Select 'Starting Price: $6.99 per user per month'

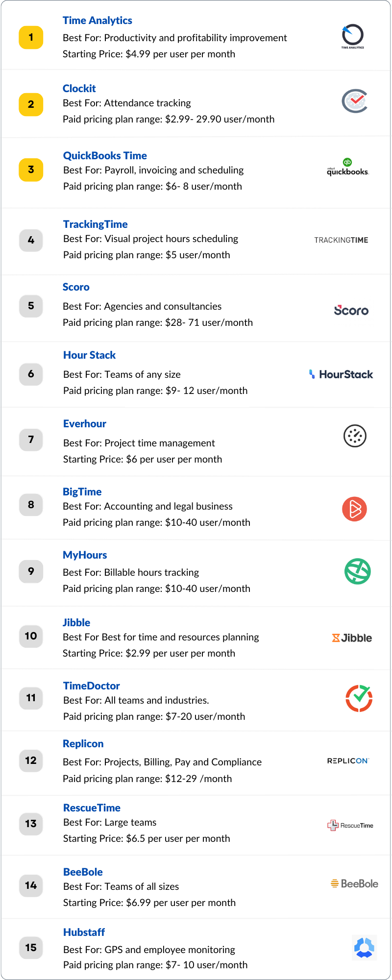(x=149, y=903)
